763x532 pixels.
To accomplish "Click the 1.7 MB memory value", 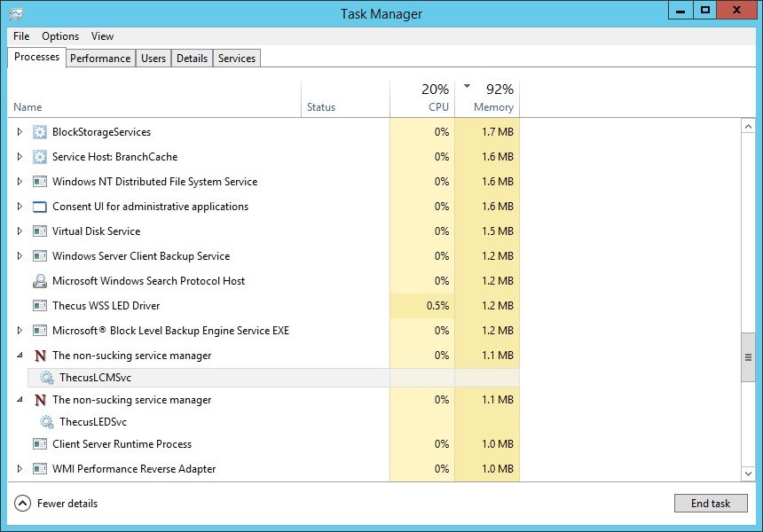I will tap(498, 132).
